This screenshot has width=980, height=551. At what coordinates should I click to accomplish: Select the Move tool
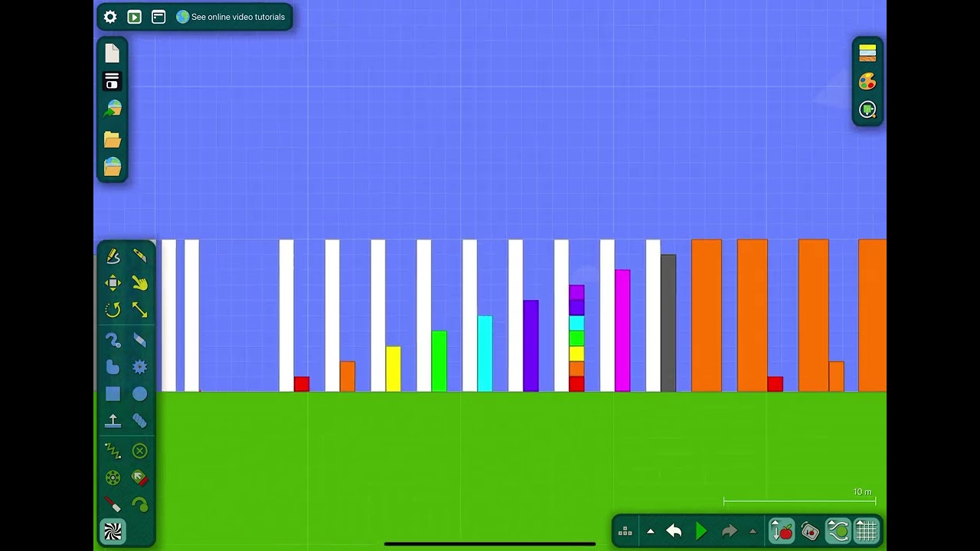(x=113, y=283)
